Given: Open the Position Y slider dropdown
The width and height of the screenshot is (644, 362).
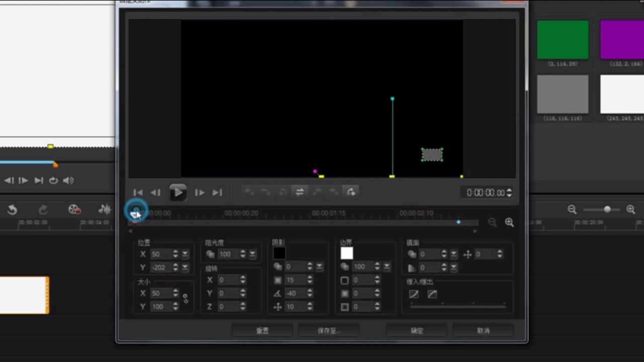Looking at the screenshot, I should point(185,267).
